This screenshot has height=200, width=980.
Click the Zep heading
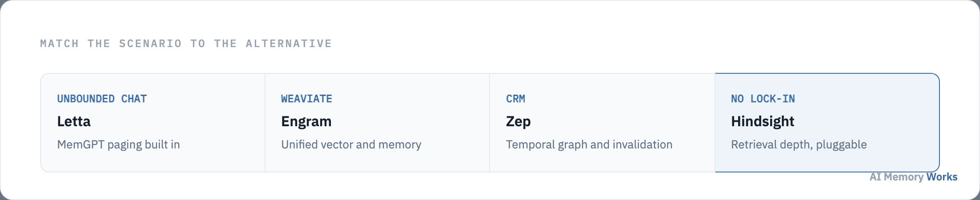(x=518, y=121)
